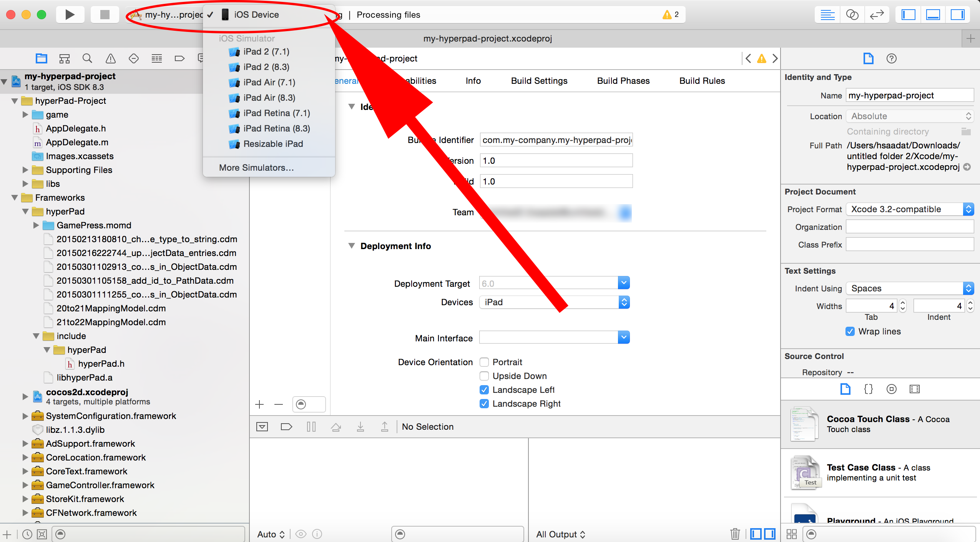Click the Run (play) button
This screenshot has height=542, width=980.
pos(70,15)
